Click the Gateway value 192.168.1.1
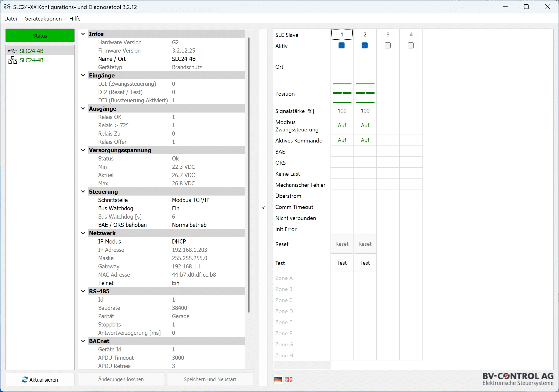 (x=186, y=266)
